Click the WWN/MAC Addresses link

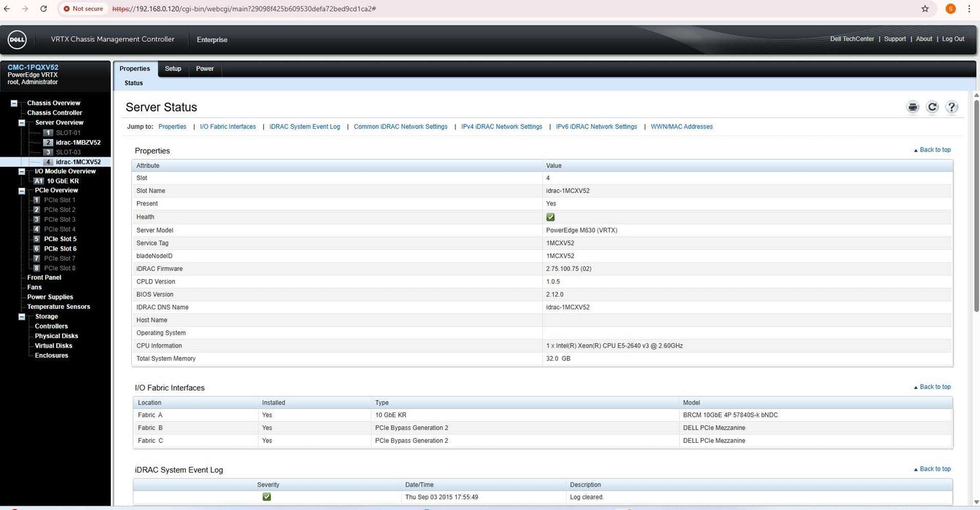coord(681,127)
